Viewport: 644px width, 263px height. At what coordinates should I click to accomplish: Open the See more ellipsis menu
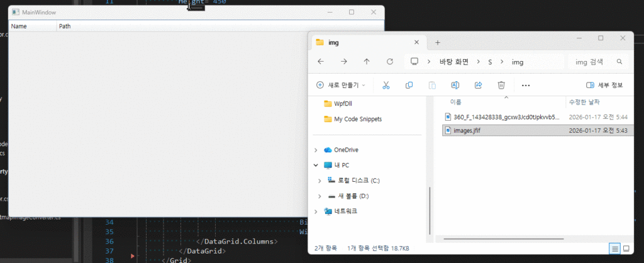click(x=526, y=85)
